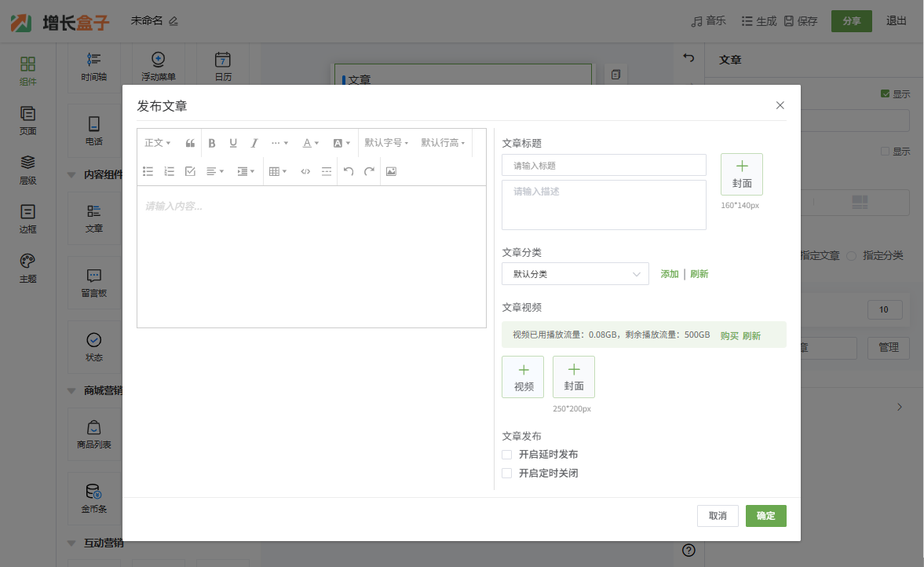Expand the 默认字号 font size dropdown
The image size is (924, 567).
click(x=386, y=143)
